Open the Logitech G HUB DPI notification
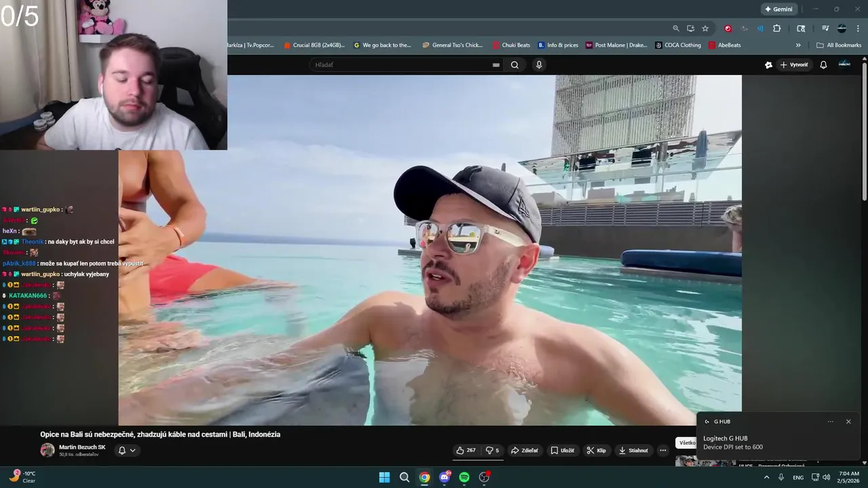This screenshot has height=488, width=868. 778,435
